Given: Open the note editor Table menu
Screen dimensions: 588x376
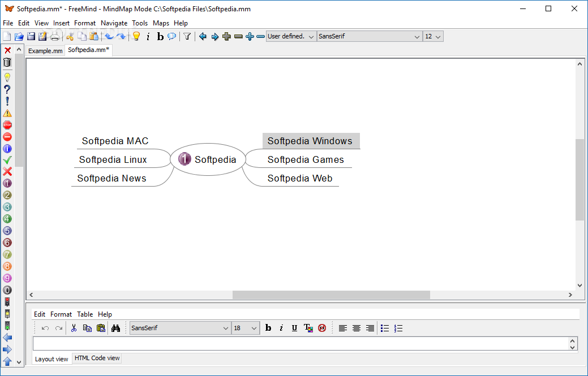Looking at the screenshot, I should pyautogui.click(x=85, y=314).
